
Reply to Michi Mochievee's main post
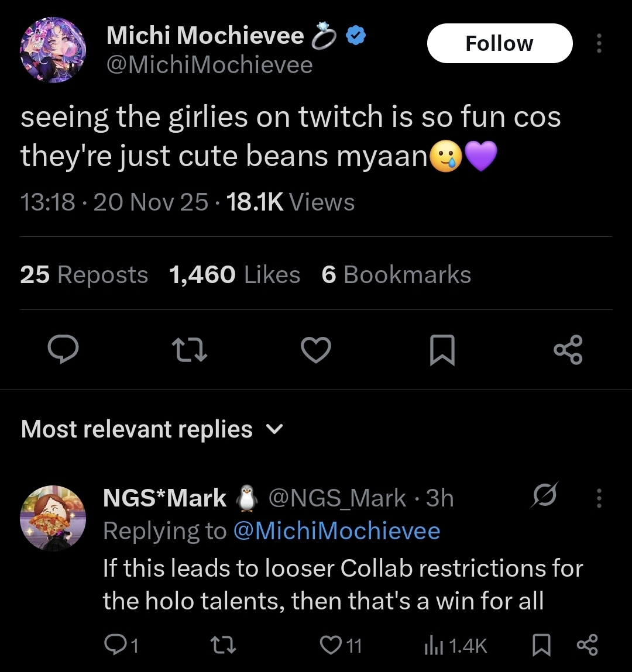[x=63, y=350]
